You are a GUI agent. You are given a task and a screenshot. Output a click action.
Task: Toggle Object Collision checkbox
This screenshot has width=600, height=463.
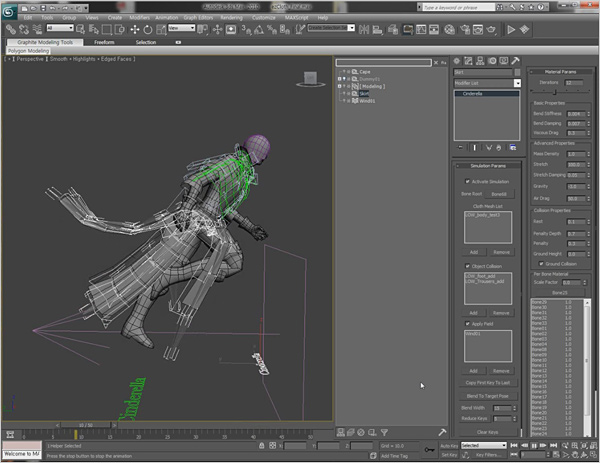pyautogui.click(x=467, y=266)
